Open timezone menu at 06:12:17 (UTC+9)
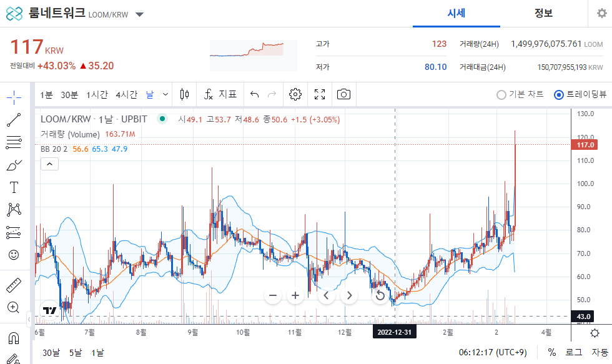Viewport: 612px width, 364px height. (493, 352)
